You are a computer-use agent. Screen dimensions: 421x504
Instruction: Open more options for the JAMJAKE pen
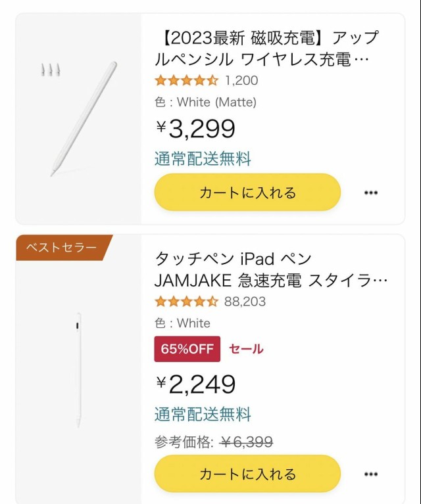pyautogui.click(x=371, y=474)
